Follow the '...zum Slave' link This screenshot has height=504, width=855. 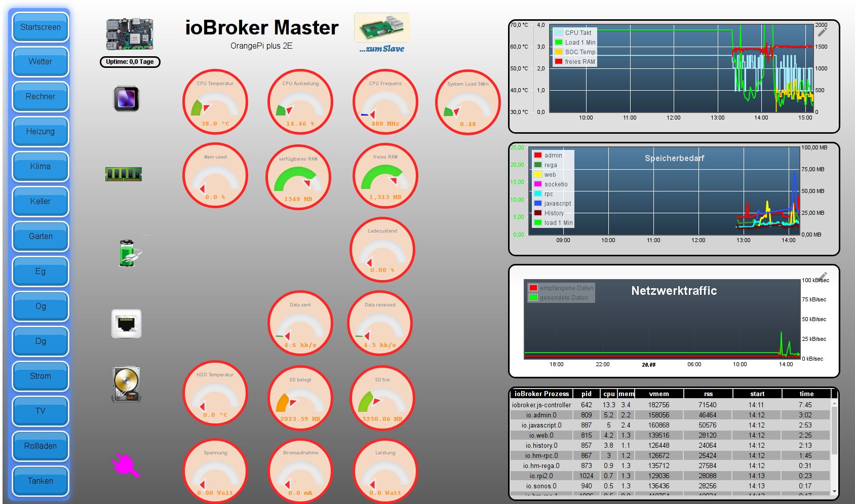[382, 49]
